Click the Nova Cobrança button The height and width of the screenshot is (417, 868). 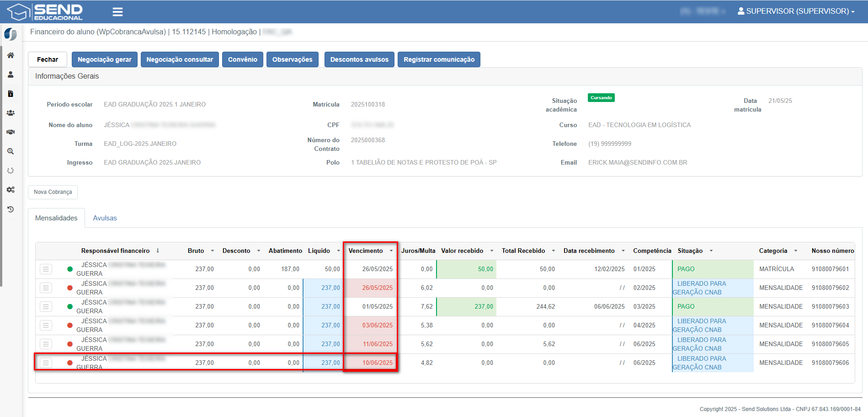click(x=53, y=192)
